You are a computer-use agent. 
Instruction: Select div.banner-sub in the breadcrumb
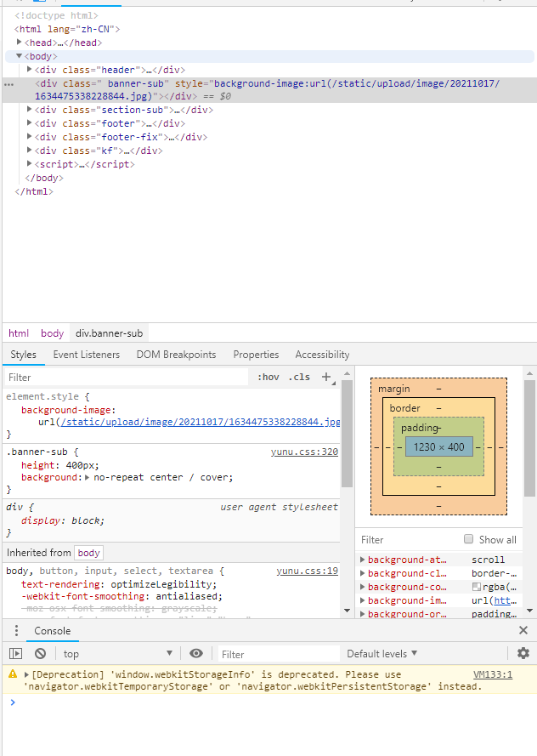(109, 333)
